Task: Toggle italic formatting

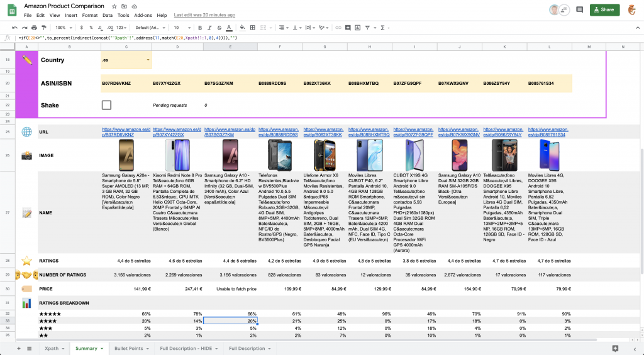Action: coord(209,28)
